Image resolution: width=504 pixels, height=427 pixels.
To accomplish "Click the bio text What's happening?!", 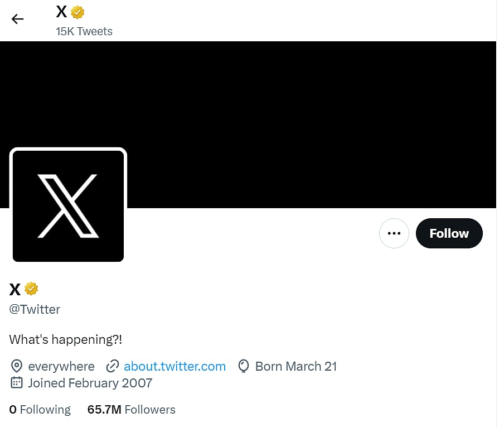I will click(x=66, y=339).
